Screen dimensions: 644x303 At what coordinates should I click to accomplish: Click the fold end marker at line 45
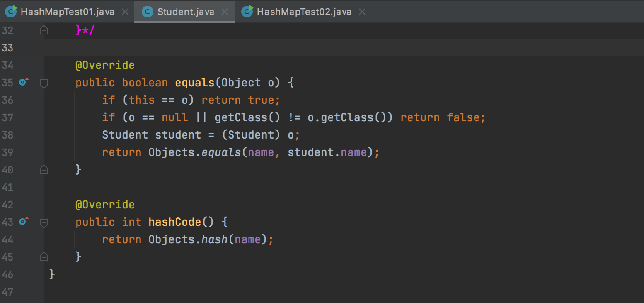pyautogui.click(x=44, y=257)
